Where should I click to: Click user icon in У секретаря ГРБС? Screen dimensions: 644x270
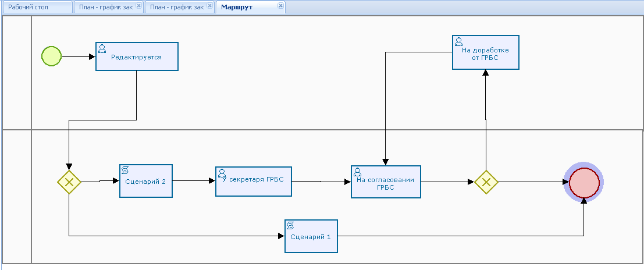(x=222, y=173)
